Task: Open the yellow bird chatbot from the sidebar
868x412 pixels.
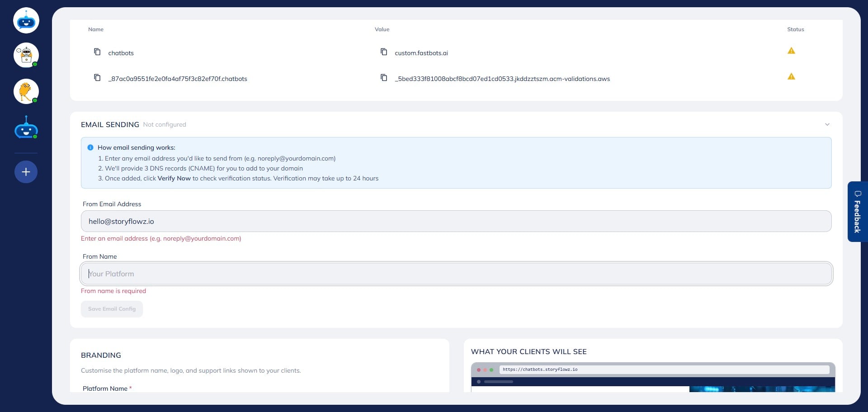Action: pyautogui.click(x=26, y=91)
